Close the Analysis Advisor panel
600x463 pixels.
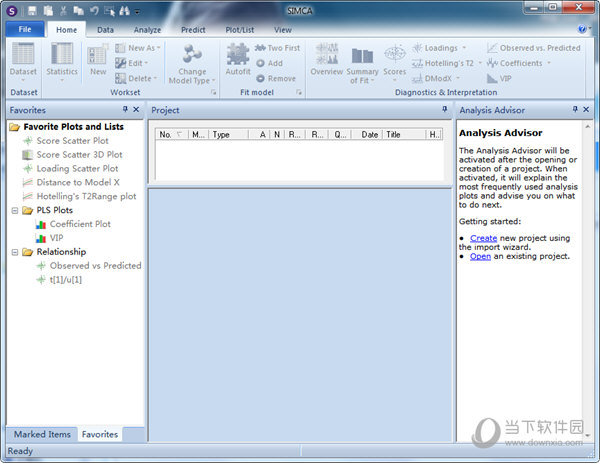pos(586,109)
